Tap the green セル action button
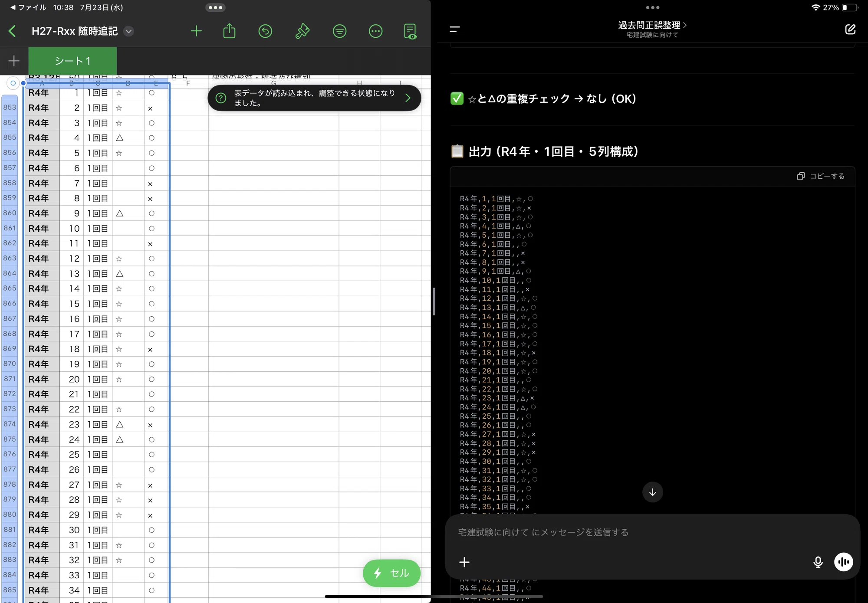This screenshot has height=603, width=868. click(x=391, y=573)
